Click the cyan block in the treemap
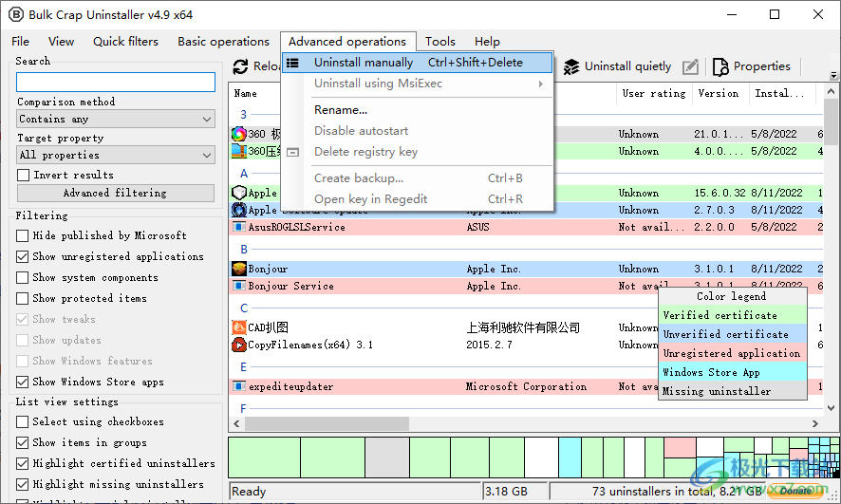 point(570,457)
